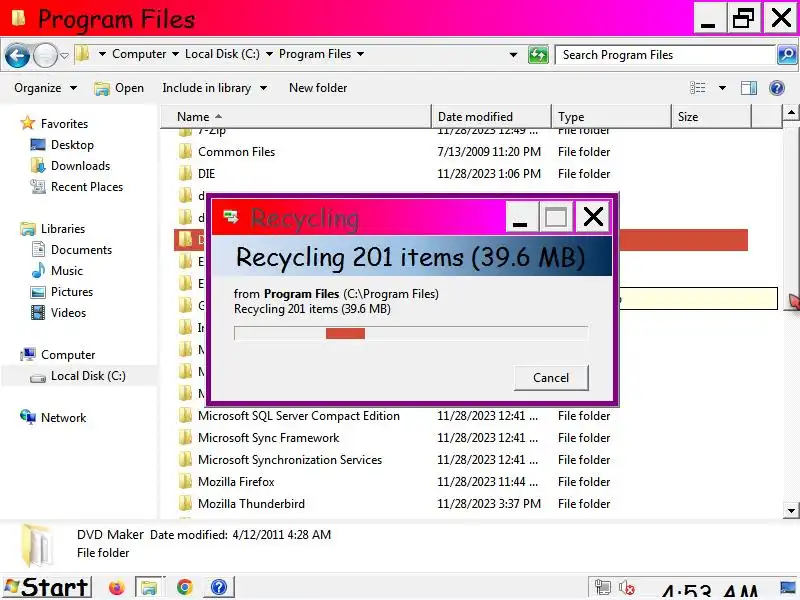
Task: Click the Change your view icon
Action: click(697, 88)
